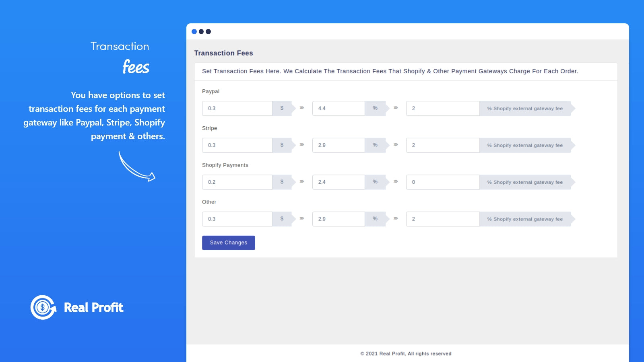Select the Shopify Payments 0 gateway fee field
The width and height of the screenshot is (644, 362).
point(442,182)
